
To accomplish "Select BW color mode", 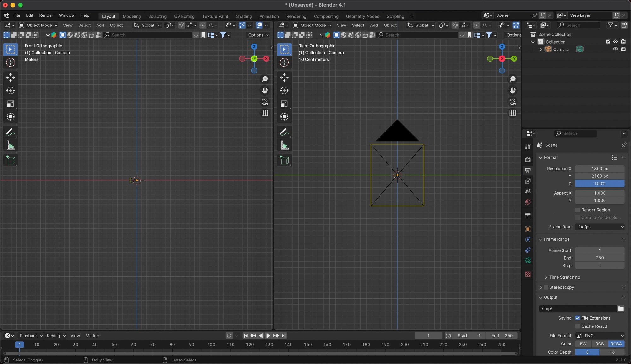I will point(583,344).
